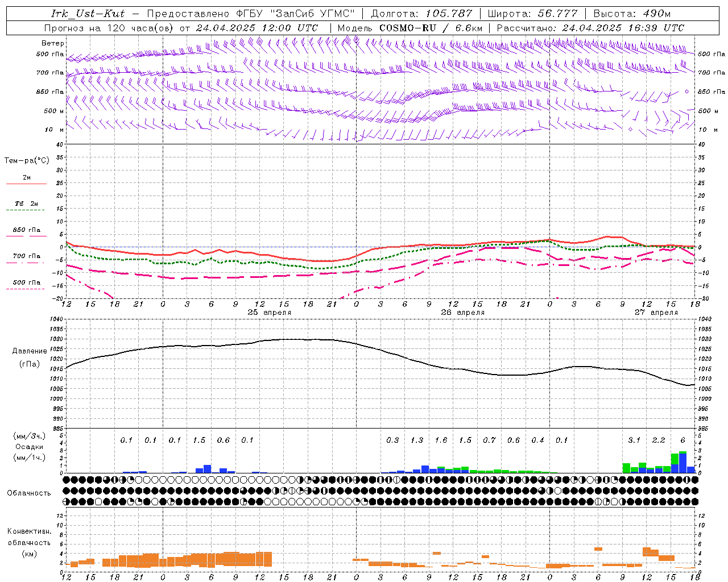Click the computed time Рассчитано: 24.04.2025 16:39 UTC

[x=590, y=27]
